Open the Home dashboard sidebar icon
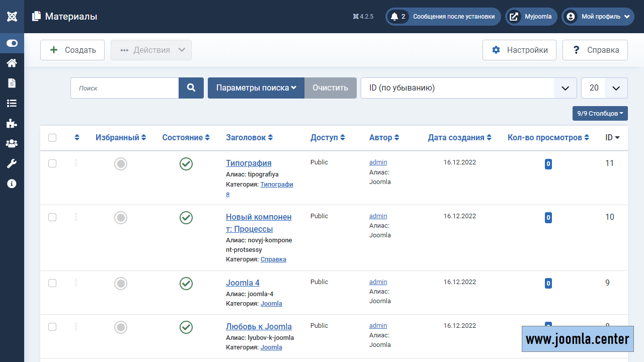 pos(12,63)
